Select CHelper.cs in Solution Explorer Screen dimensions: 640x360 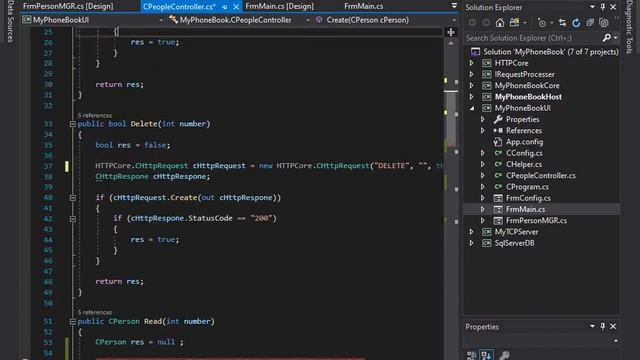524,164
